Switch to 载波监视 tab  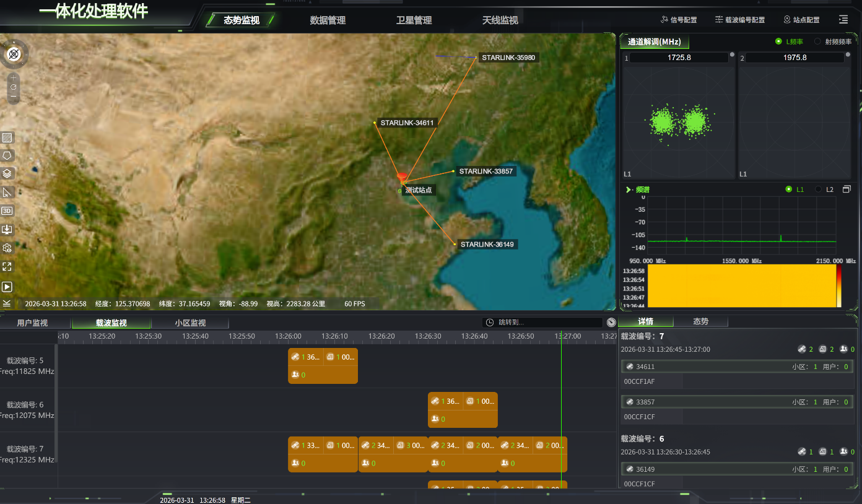pos(111,323)
